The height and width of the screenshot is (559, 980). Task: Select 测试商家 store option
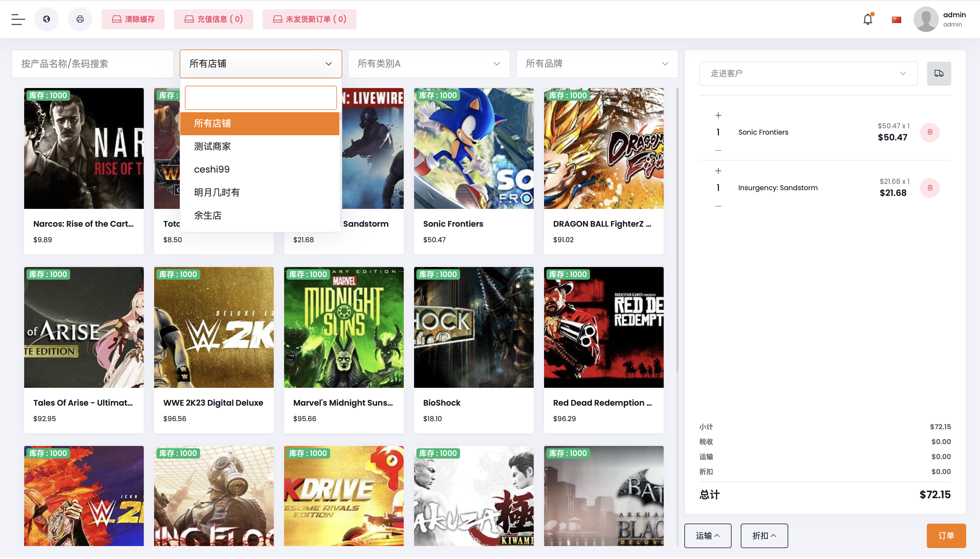point(259,146)
